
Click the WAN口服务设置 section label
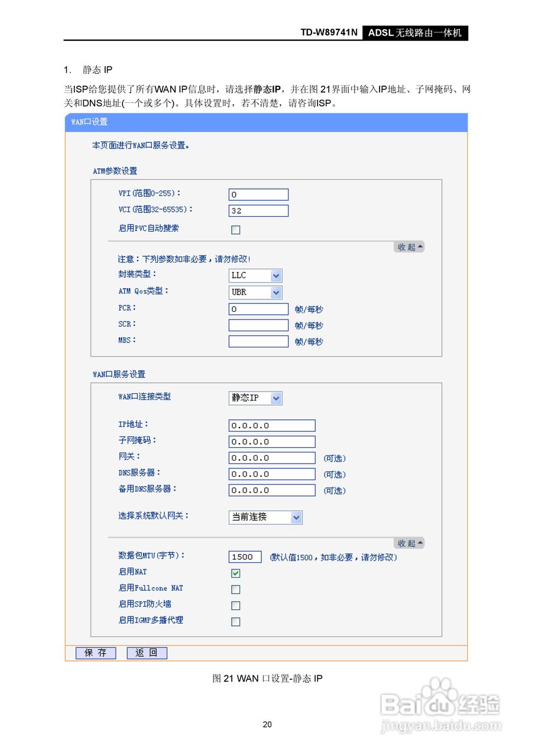click(x=118, y=374)
